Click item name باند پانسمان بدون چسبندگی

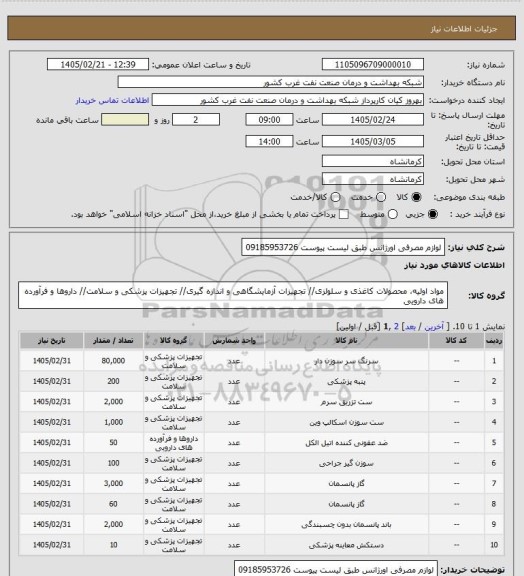pos(346,525)
